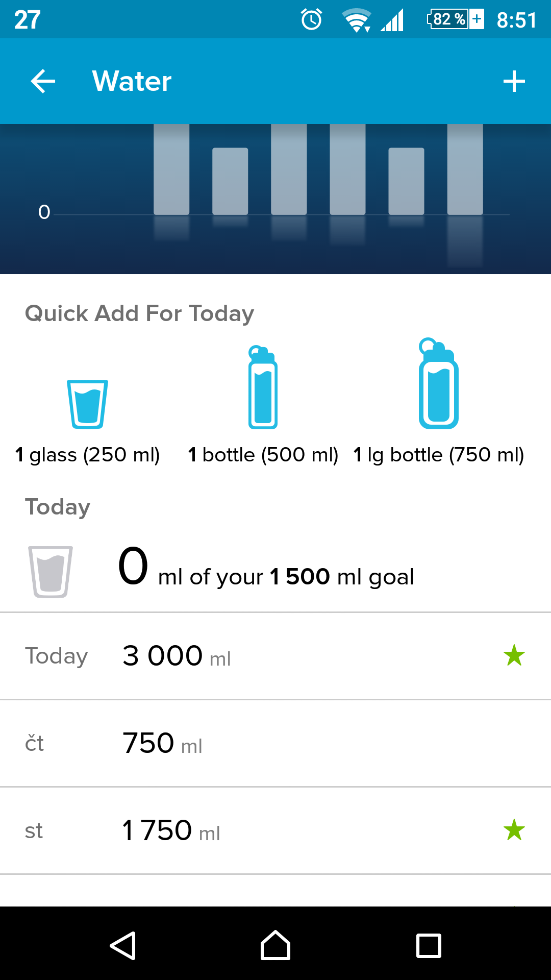Tap the large 750 ml bottle icon

(x=438, y=384)
